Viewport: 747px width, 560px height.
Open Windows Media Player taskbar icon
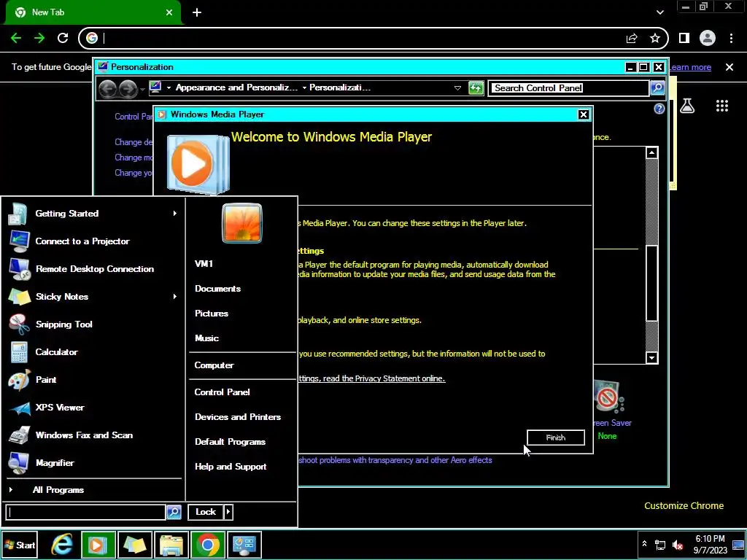click(x=98, y=545)
